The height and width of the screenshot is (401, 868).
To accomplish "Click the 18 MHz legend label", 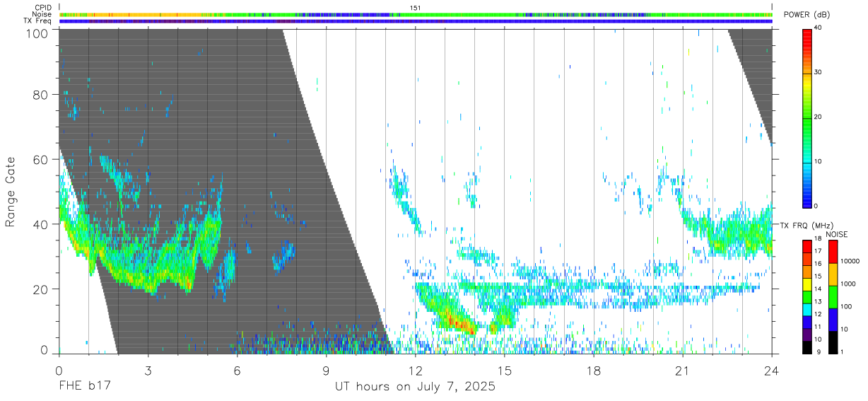I will click(x=819, y=241).
